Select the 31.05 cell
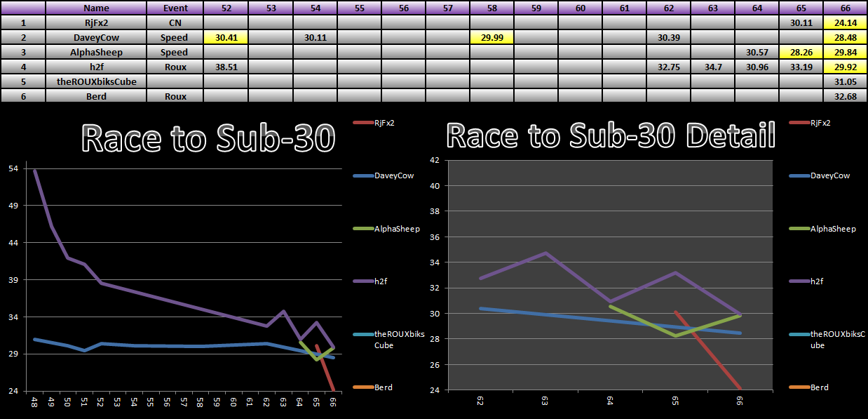The width and height of the screenshot is (868, 419). pyautogui.click(x=845, y=81)
